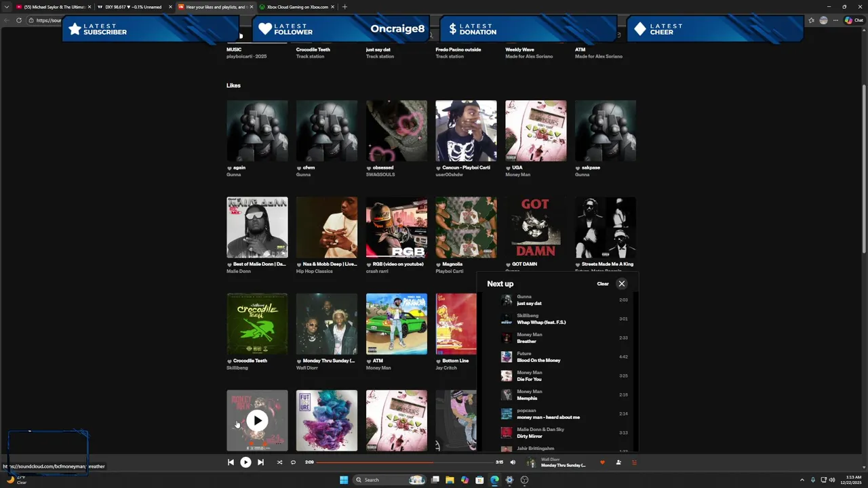Seek using the orange playback progress bar
868x488 pixels.
click(x=404, y=462)
